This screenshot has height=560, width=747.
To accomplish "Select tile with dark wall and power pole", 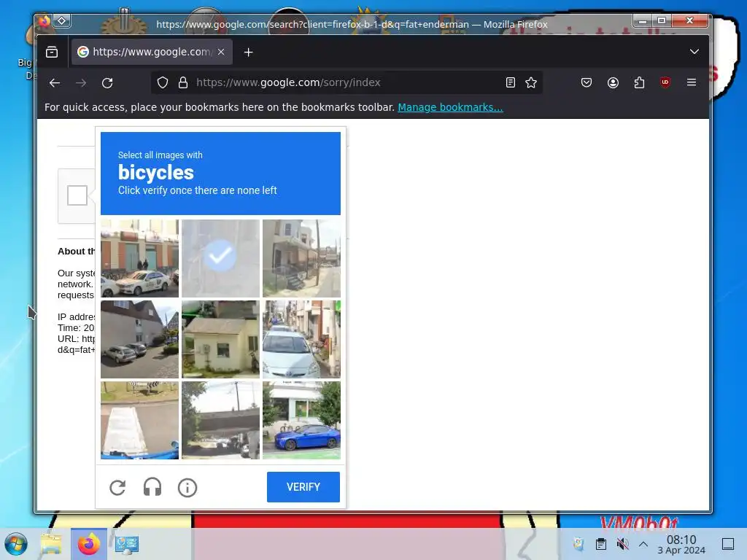I will [220, 420].
